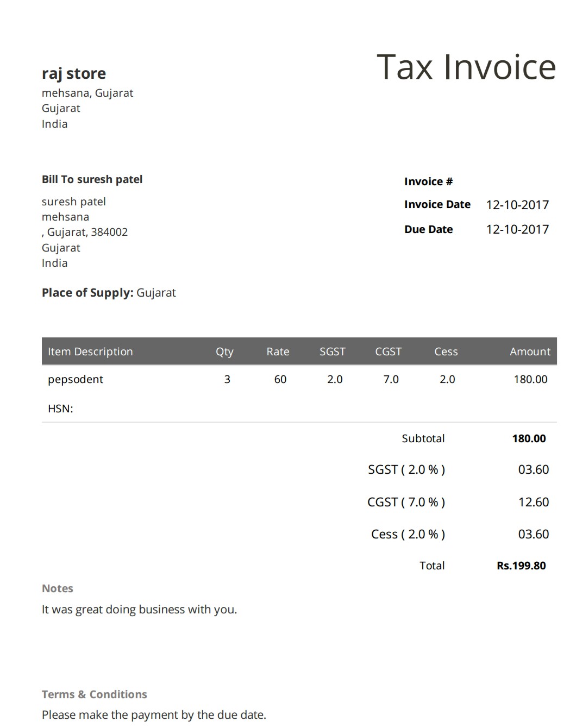Click the HSN: field label

60,409
